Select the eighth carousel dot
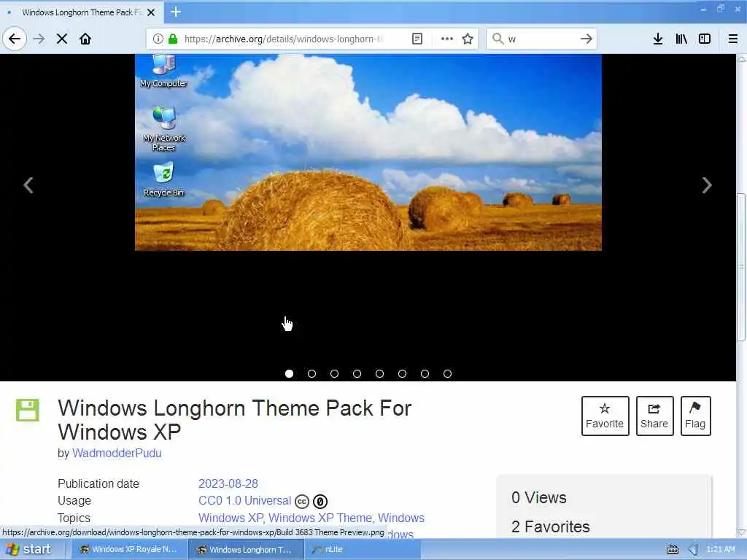 [x=447, y=374]
